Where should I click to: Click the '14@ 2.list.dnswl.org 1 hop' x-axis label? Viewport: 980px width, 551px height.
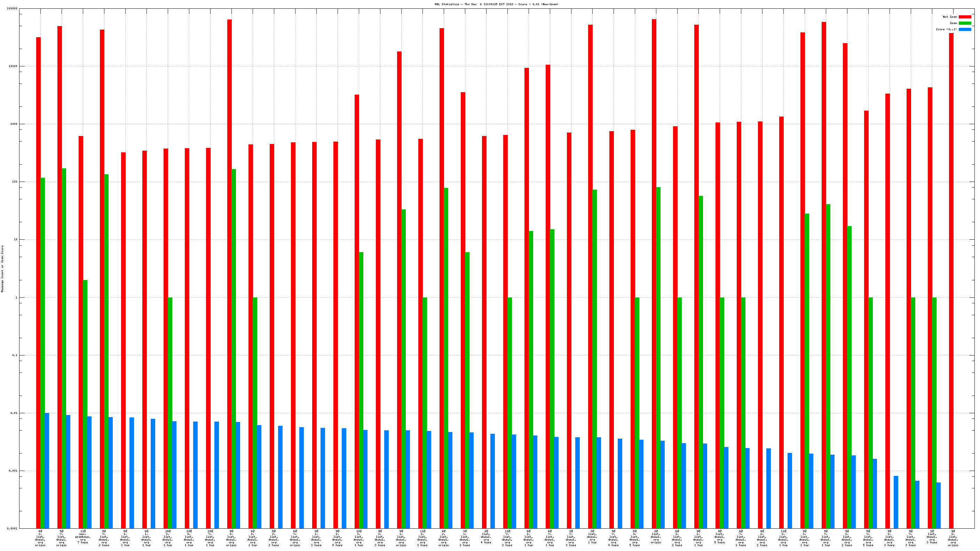point(167,538)
